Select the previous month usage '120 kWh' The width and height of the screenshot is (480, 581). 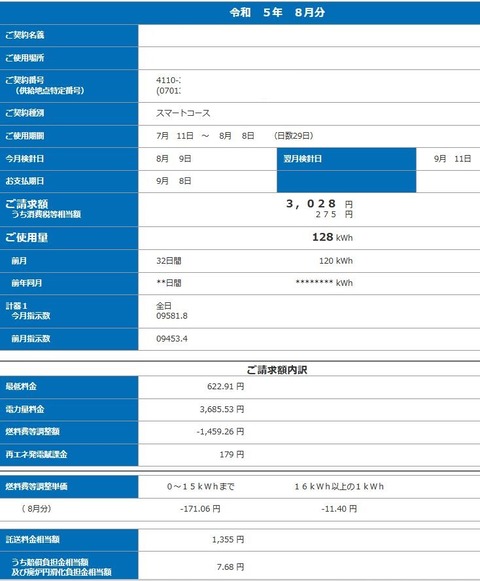pyautogui.click(x=336, y=261)
